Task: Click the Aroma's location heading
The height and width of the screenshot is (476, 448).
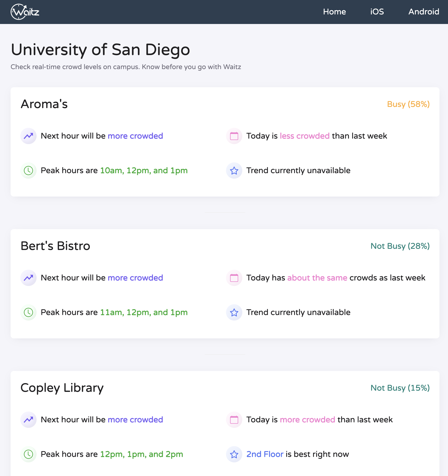Action: click(44, 104)
